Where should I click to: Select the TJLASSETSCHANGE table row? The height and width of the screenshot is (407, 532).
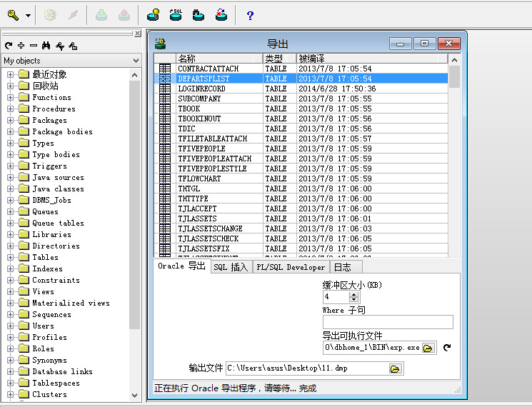pyautogui.click(x=301, y=228)
